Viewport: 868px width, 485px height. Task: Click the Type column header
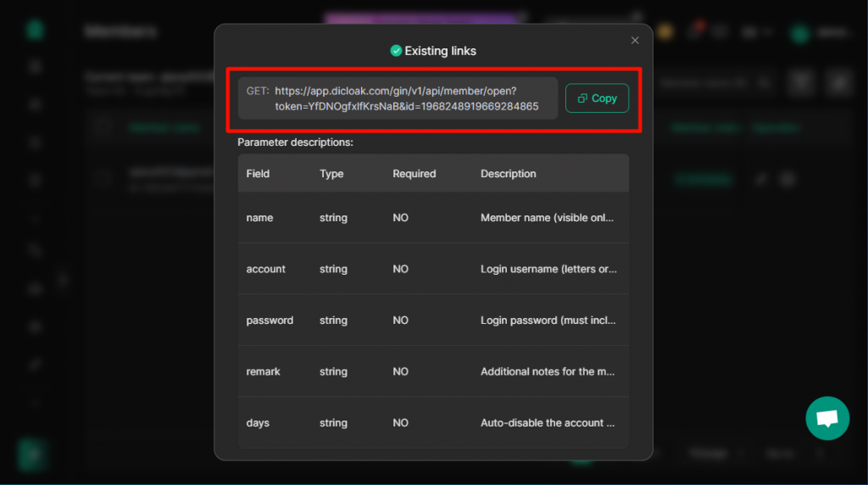coord(331,173)
